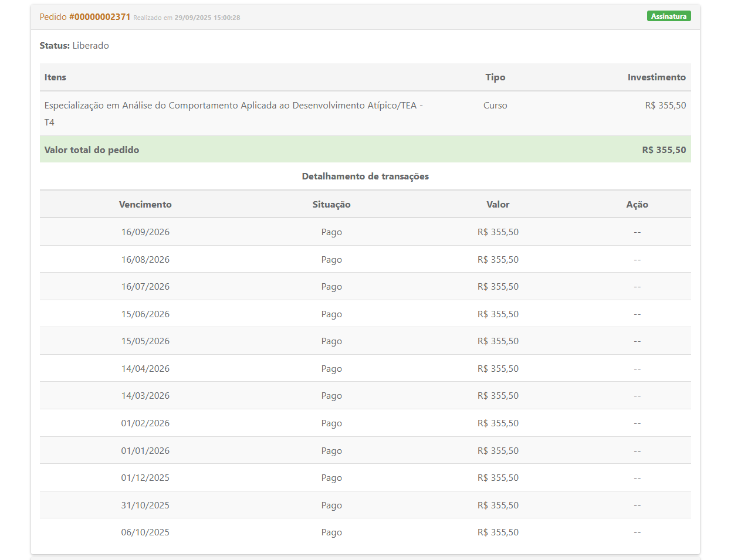Click the Tipo column header
Image resolution: width=731 pixels, height=560 pixels.
(495, 77)
